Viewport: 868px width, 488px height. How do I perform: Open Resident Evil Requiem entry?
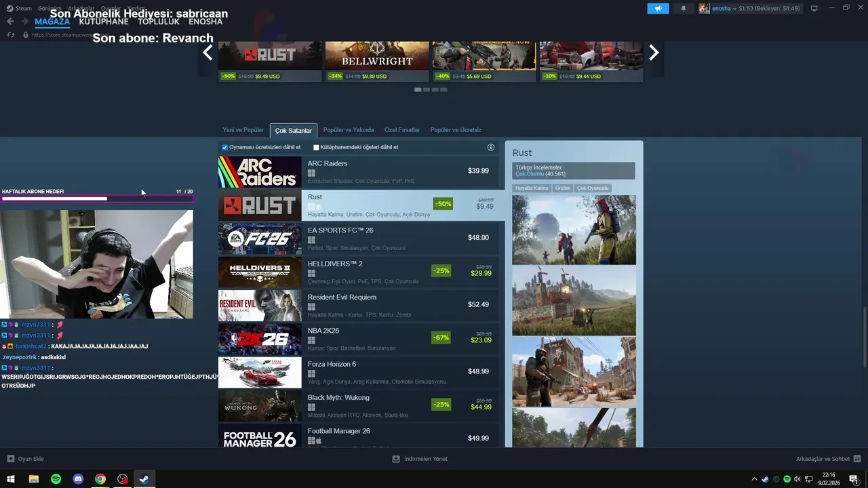click(358, 305)
